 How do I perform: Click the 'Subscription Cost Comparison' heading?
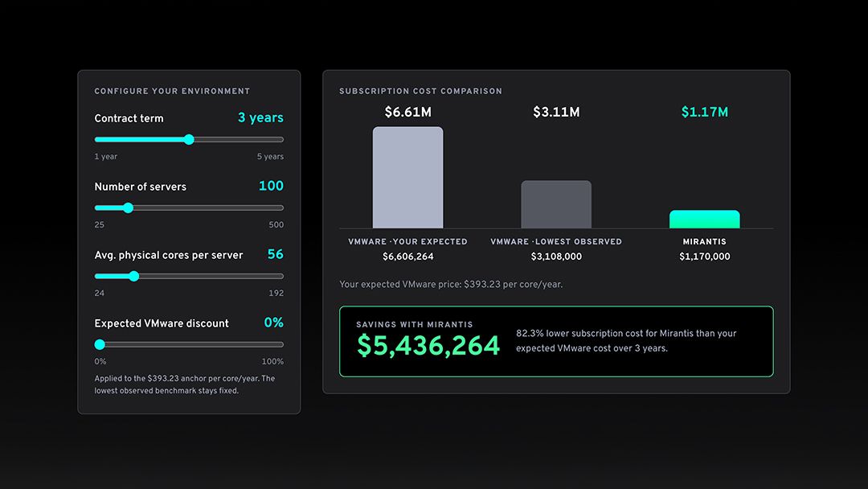click(x=420, y=91)
